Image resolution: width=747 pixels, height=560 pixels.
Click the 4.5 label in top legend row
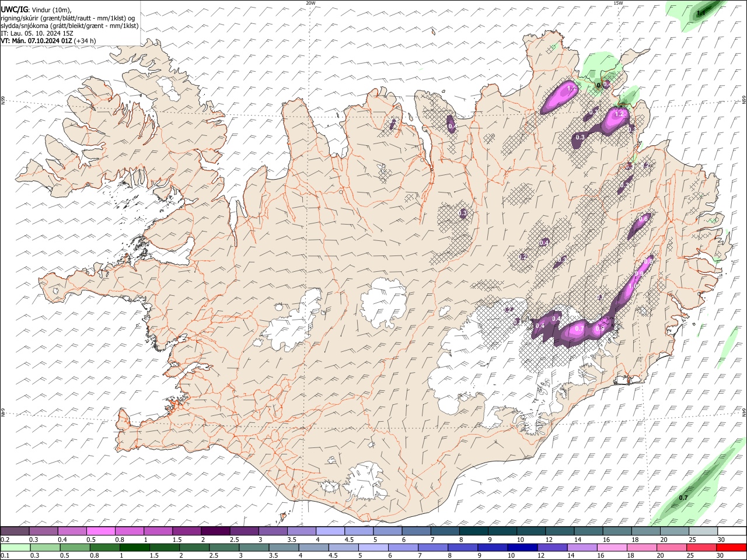349,540
